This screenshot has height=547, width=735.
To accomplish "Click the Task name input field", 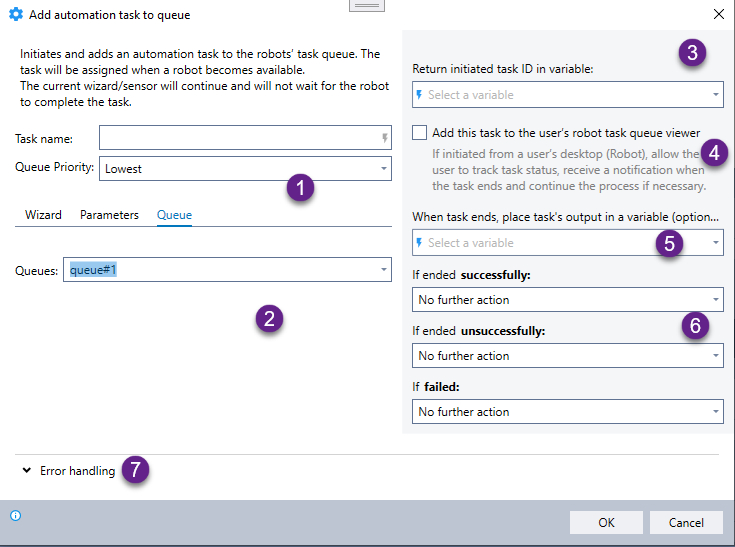I will pos(238,138).
